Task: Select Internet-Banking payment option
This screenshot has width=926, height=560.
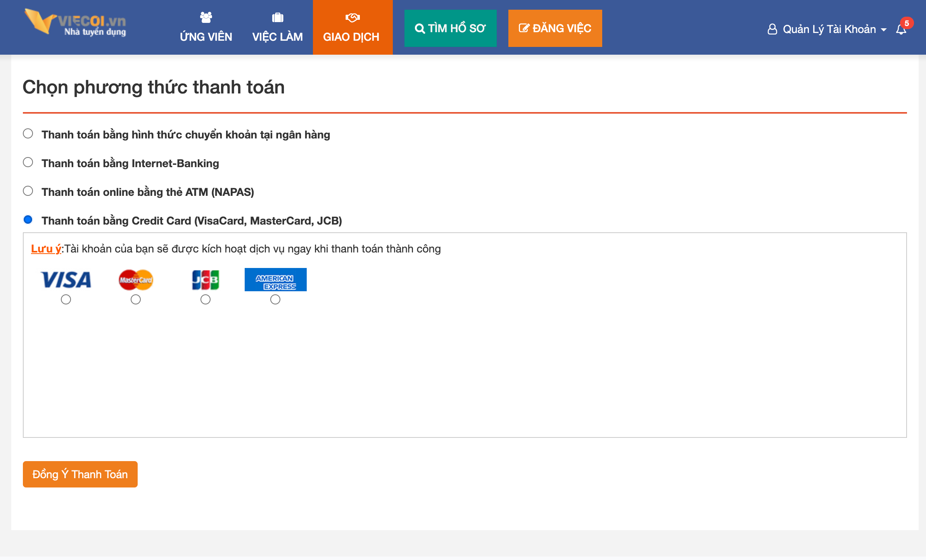Action: pyautogui.click(x=28, y=162)
